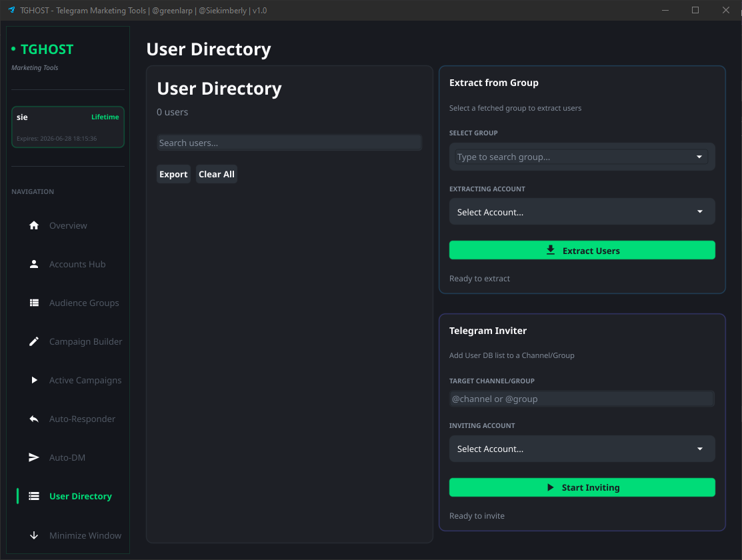This screenshot has height=560, width=742.
Task: Click the TGHOST app icon in title bar
Action: (11, 10)
